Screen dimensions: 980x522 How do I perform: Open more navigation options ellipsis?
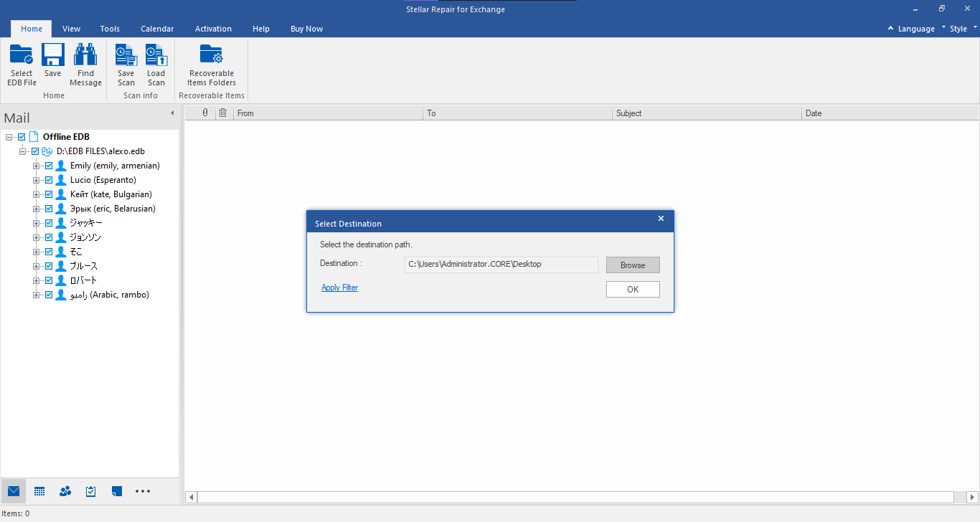tap(143, 491)
